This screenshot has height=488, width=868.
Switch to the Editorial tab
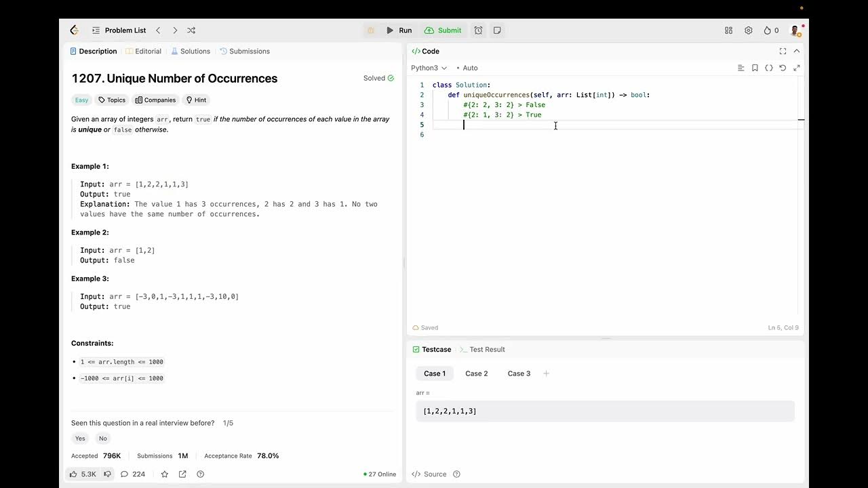(x=144, y=51)
